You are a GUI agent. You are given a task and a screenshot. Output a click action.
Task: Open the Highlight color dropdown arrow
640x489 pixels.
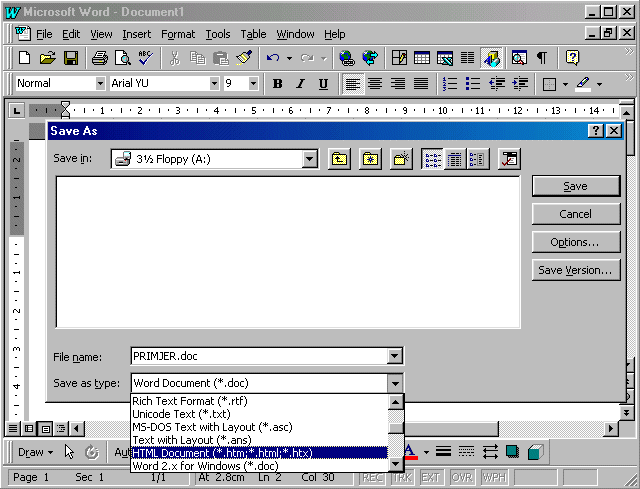[599, 84]
